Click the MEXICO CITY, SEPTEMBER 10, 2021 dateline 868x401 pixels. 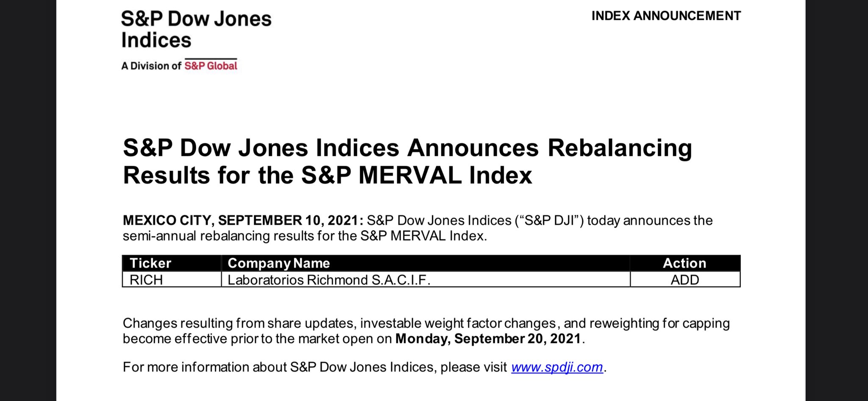pyautogui.click(x=243, y=220)
